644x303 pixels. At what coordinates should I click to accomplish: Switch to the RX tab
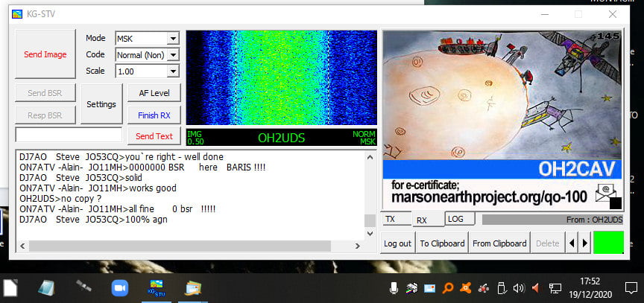[429, 220]
